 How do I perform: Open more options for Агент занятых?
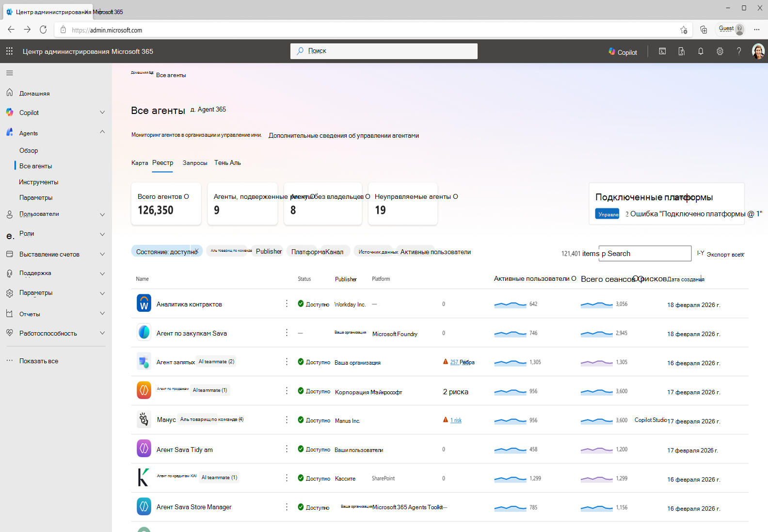click(x=287, y=362)
